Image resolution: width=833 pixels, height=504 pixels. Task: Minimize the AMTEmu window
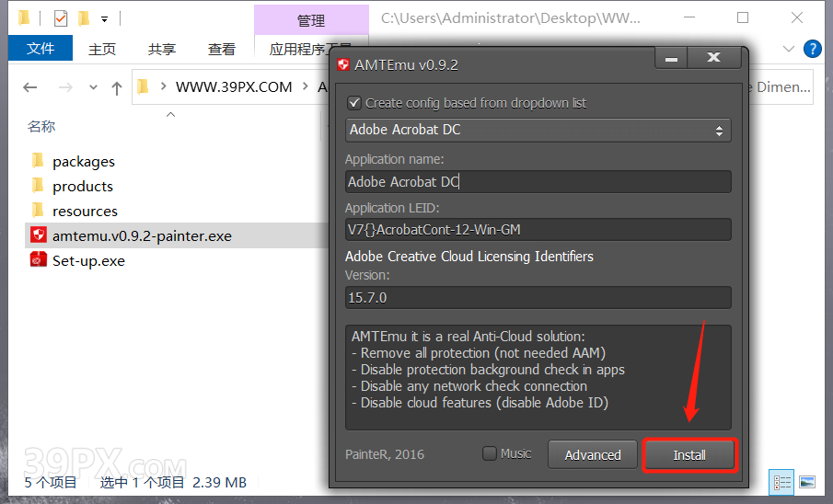672,58
